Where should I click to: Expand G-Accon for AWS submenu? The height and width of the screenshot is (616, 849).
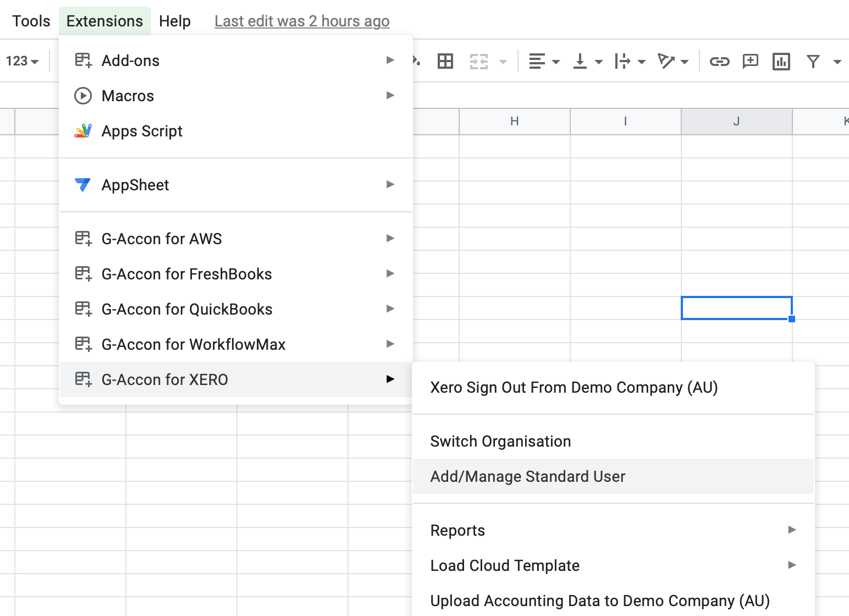(x=235, y=239)
